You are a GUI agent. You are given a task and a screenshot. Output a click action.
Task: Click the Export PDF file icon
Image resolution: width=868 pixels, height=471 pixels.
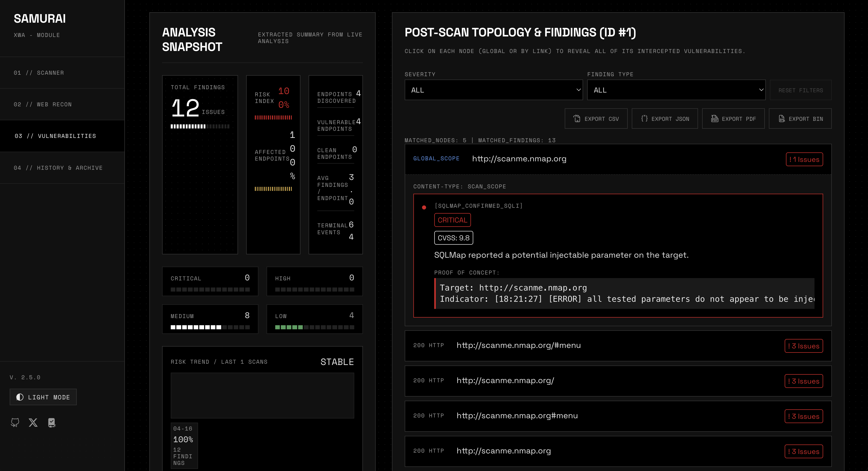(x=715, y=119)
